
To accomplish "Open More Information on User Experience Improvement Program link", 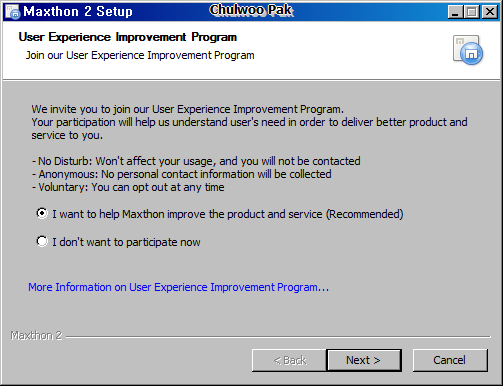I will [178, 287].
